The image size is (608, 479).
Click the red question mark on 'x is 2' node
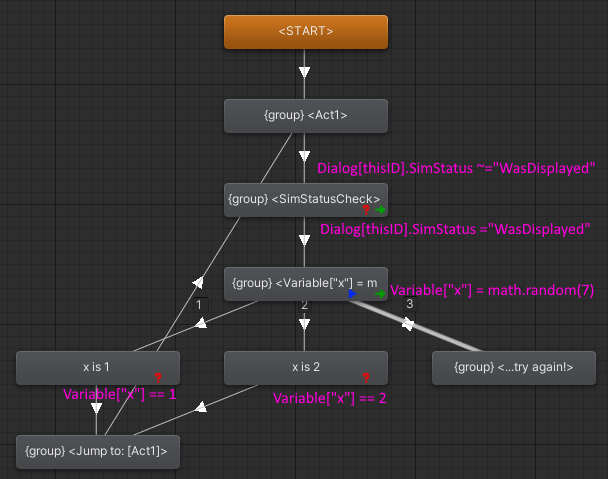coord(366,377)
